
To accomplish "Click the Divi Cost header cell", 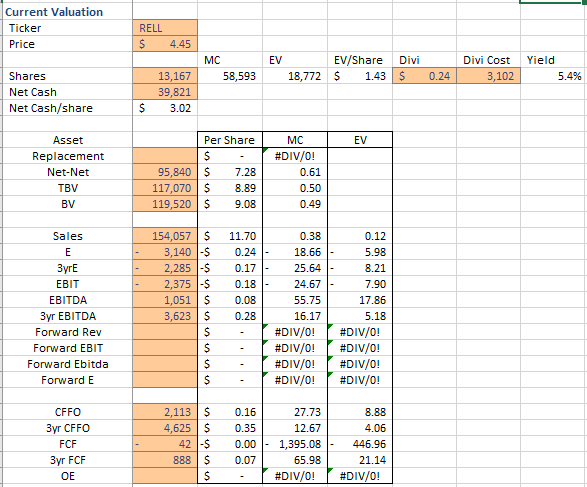I will point(488,60).
